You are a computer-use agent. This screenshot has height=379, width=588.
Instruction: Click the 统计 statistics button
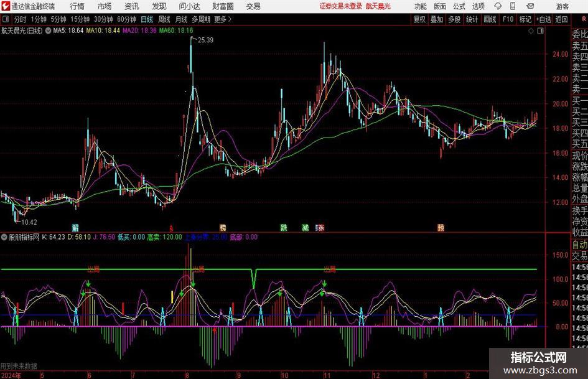[472, 19]
